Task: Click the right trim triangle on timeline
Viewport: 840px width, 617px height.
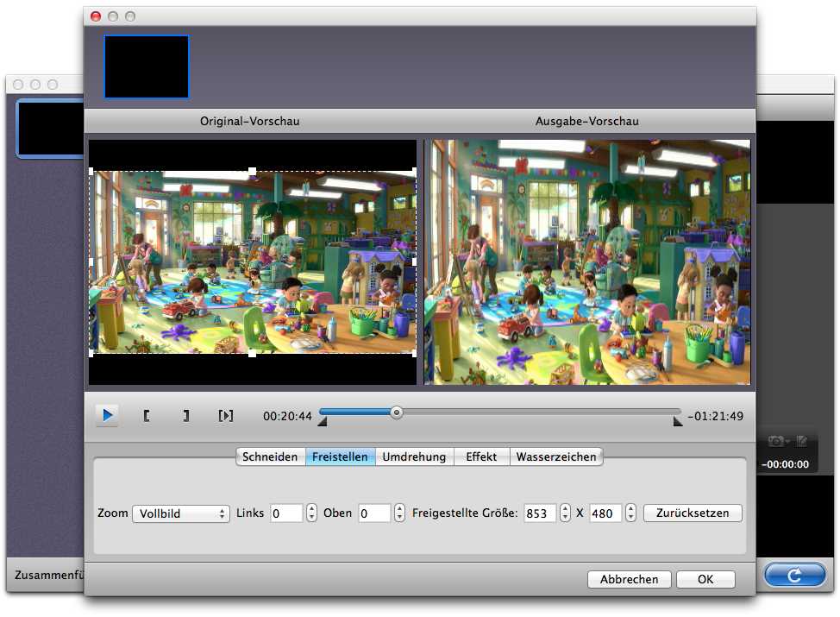Action: (678, 421)
